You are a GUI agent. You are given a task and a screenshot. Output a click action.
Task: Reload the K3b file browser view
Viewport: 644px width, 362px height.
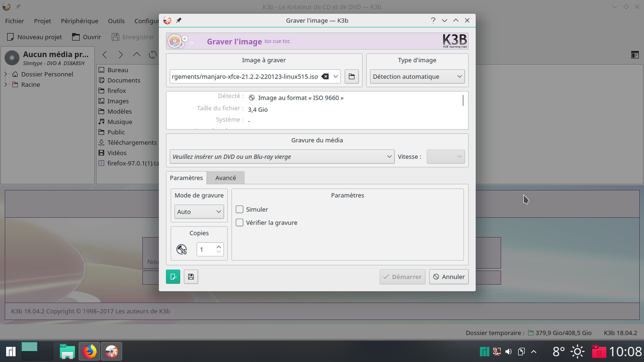point(152,54)
